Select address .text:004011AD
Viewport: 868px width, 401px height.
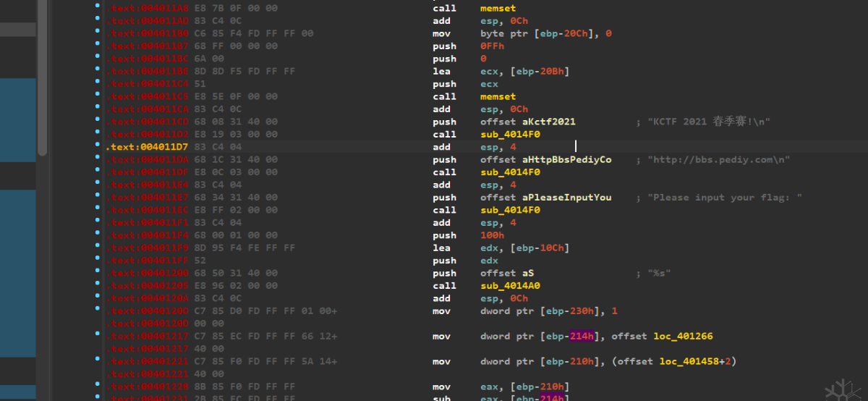[x=147, y=21]
